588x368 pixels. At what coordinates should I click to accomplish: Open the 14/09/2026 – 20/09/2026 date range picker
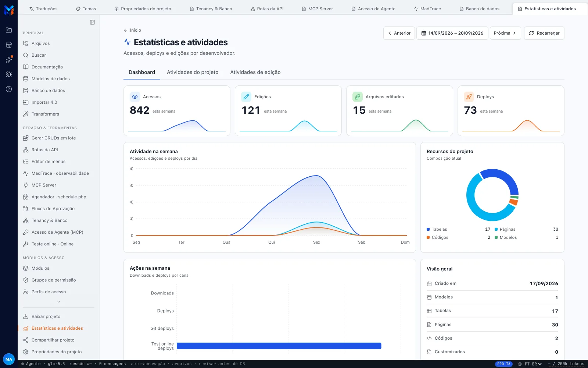coord(452,33)
